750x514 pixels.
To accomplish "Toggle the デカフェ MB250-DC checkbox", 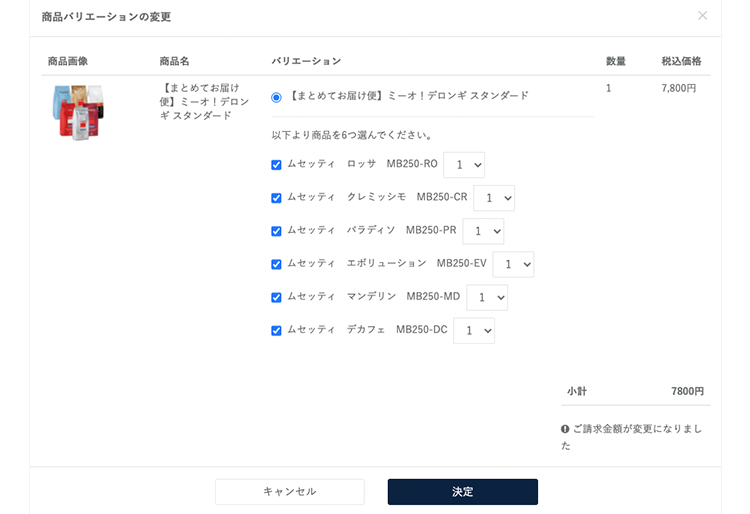I will coord(276,331).
